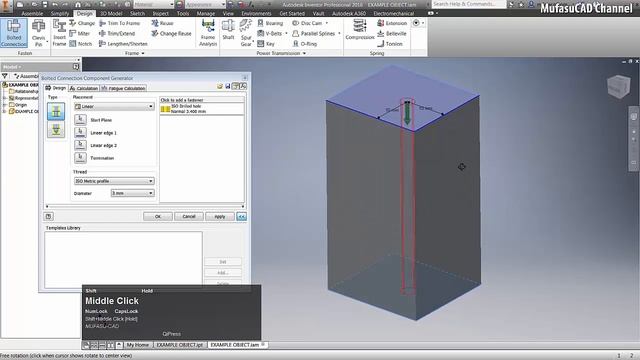This screenshot has width=640, height=360.
Task: Select the Relationships folder in browser
Action: click(x=23, y=91)
